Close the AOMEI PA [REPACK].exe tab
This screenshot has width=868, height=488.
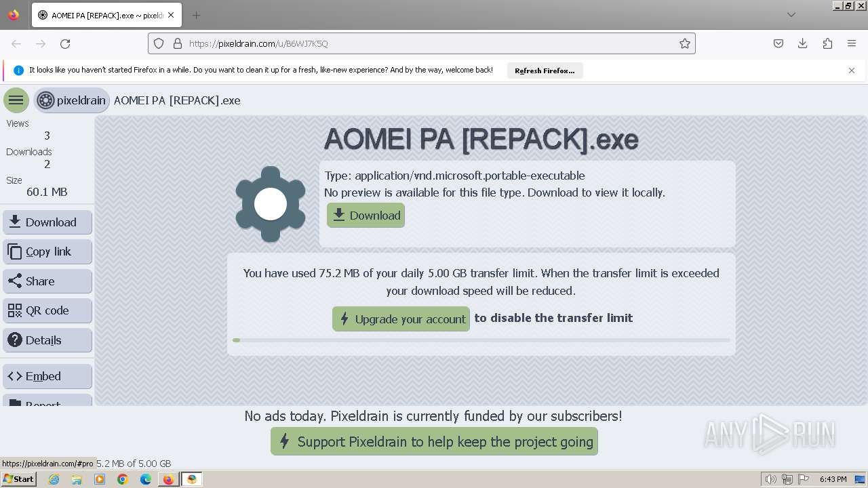(171, 15)
